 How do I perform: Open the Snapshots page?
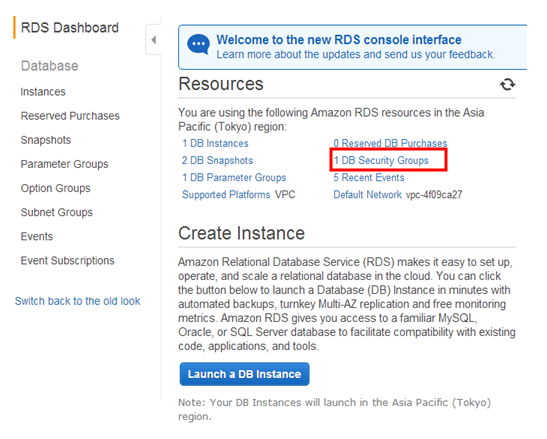46,140
